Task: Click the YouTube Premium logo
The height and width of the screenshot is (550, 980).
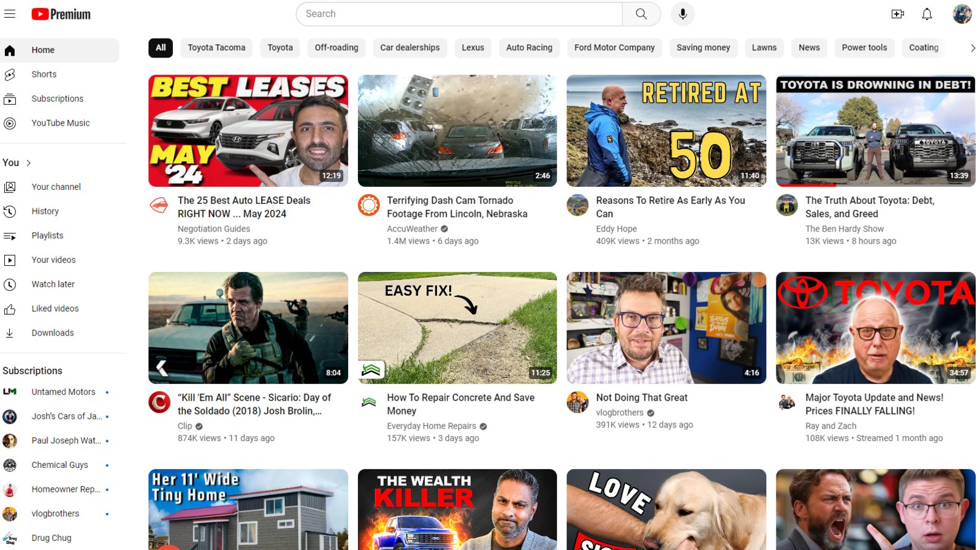Action: tap(61, 14)
